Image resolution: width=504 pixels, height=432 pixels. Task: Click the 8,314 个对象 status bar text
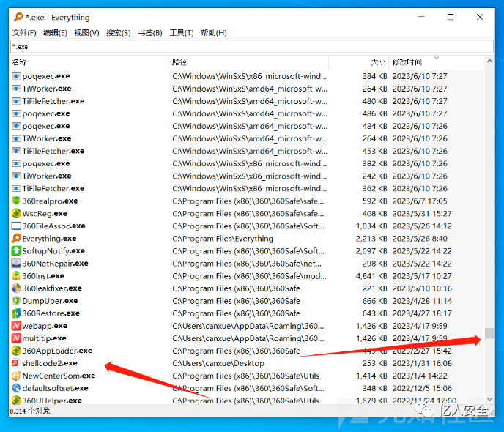pyautogui.click(x=30, y=411)
